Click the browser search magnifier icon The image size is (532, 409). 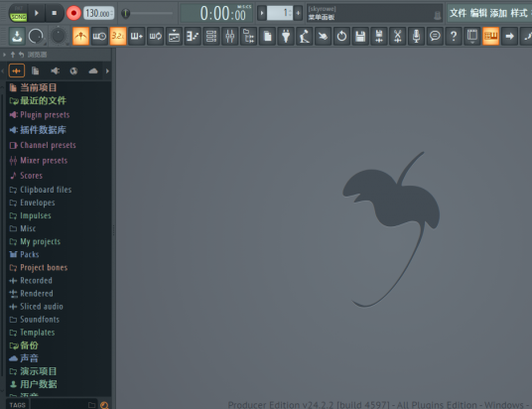point(104,405)
